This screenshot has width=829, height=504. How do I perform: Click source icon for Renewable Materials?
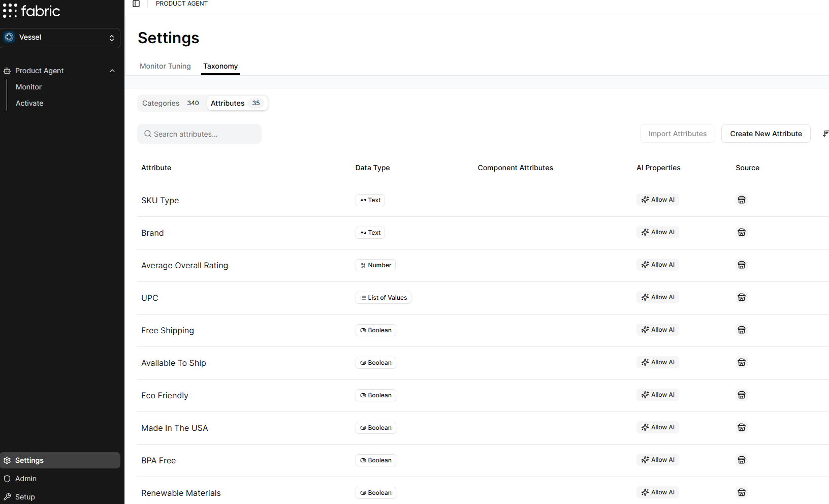[x=742, y=492]
